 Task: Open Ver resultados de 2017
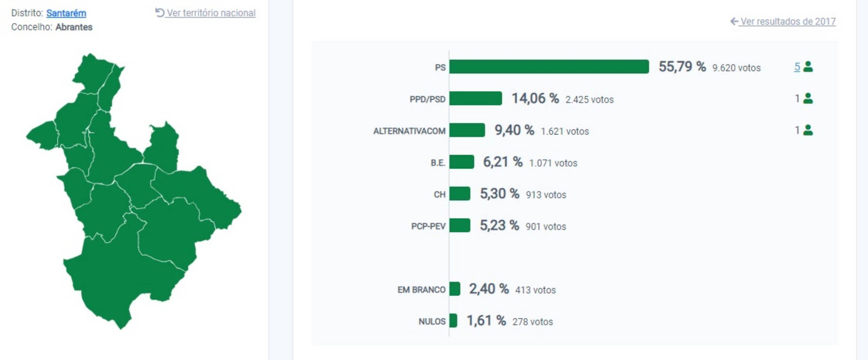[788, 21]
